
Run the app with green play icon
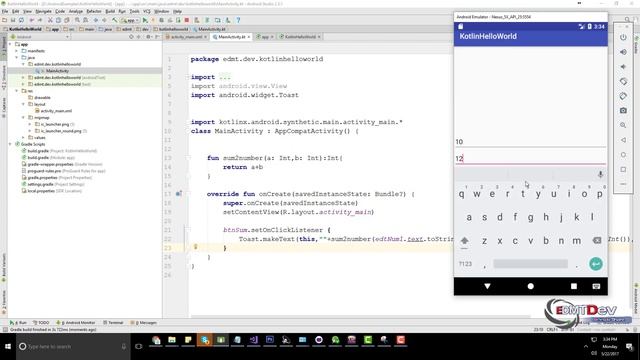pos(145,20)
